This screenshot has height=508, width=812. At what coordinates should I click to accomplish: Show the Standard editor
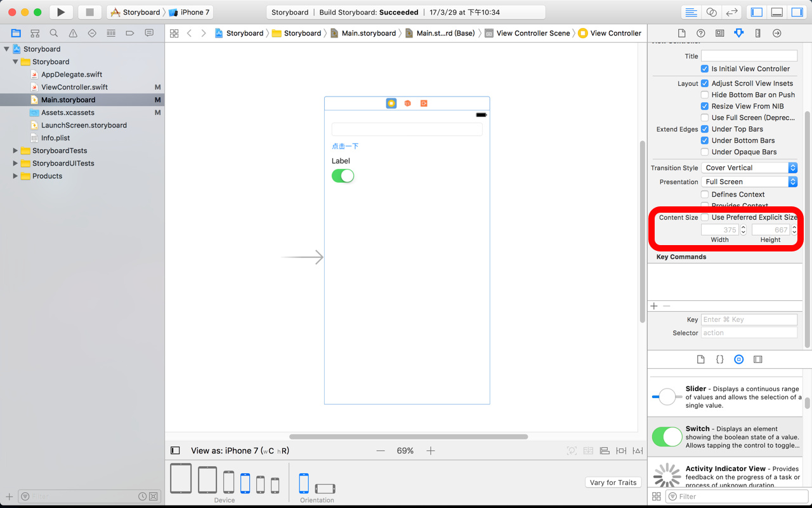click(691, 12)
